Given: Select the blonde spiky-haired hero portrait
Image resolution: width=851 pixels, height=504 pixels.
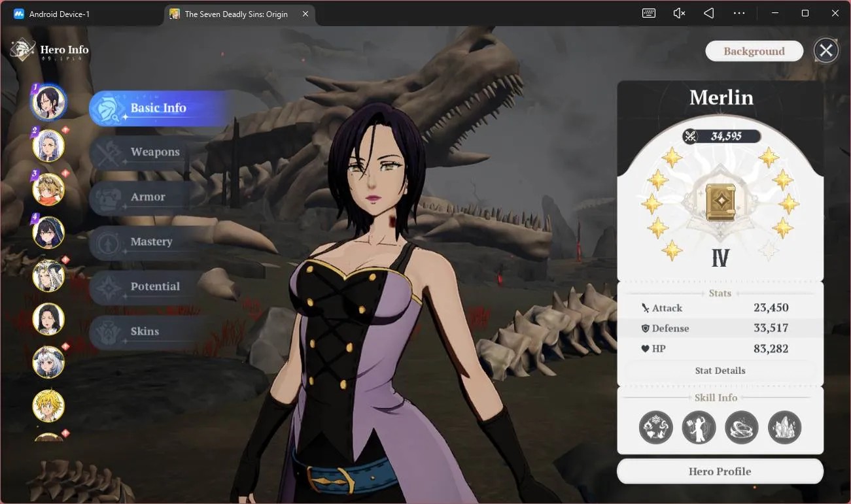Looking at the screenshot, I should (48, 405).
